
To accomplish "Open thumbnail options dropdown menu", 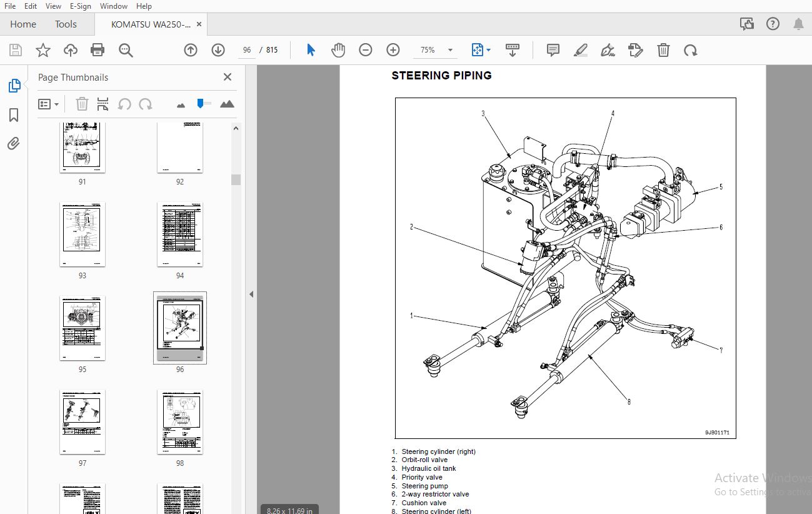I will pyautogui.click(x=49, y=104).
